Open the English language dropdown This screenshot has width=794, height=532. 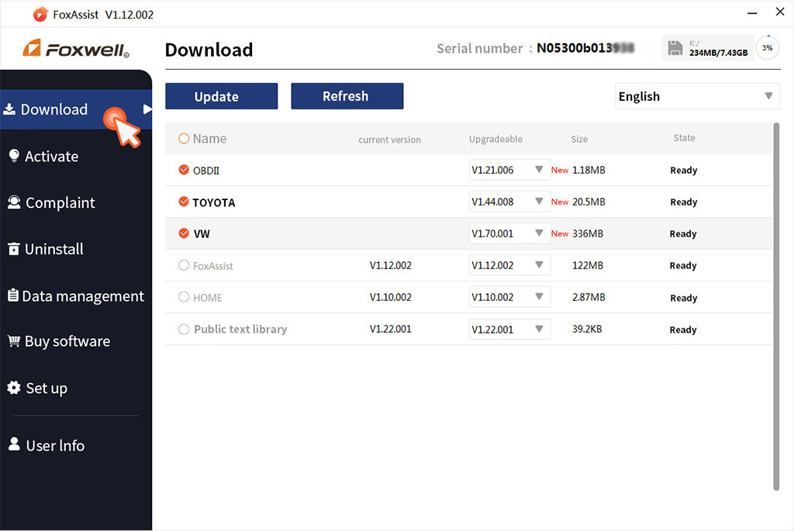[x=697, y=96]
